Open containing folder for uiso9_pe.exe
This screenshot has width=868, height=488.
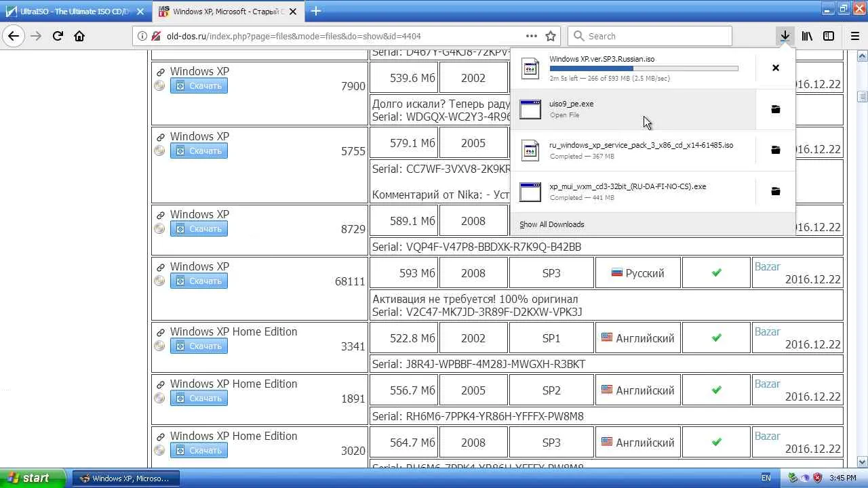(776, 109)
